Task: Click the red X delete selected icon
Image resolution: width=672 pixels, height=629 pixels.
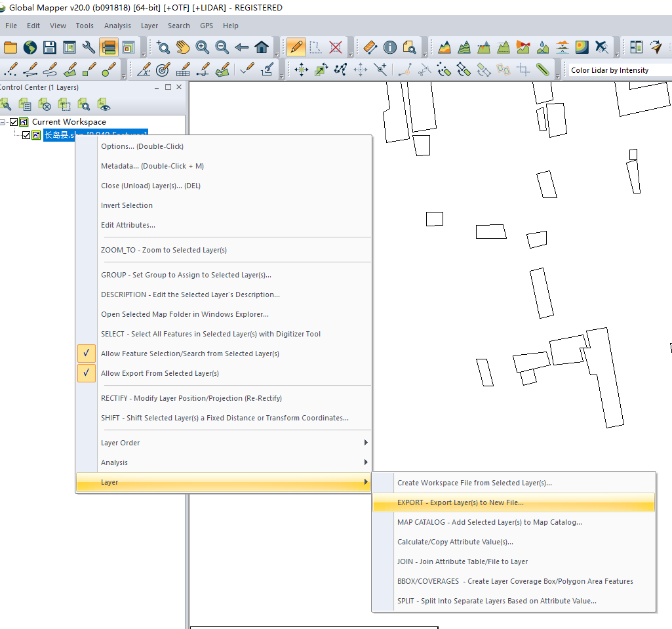Action: coord(336,47)
